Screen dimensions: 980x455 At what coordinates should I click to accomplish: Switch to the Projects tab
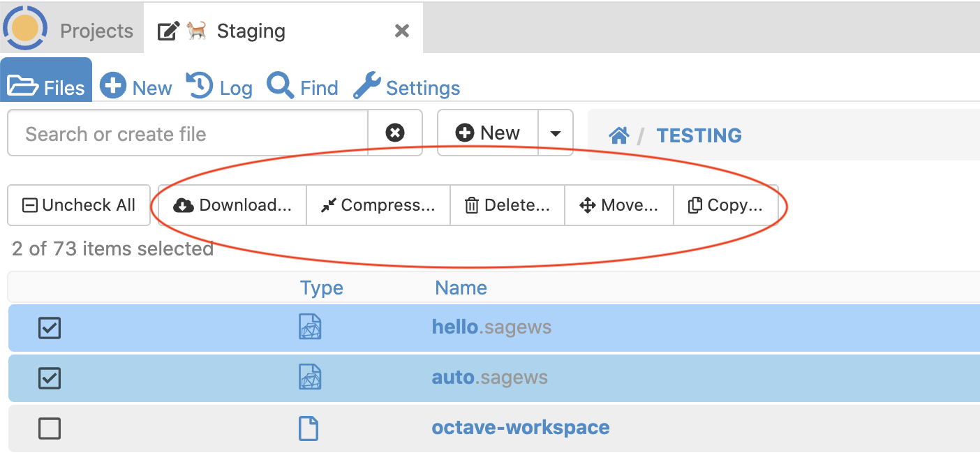pyautogui.click(x=96, y=31)
